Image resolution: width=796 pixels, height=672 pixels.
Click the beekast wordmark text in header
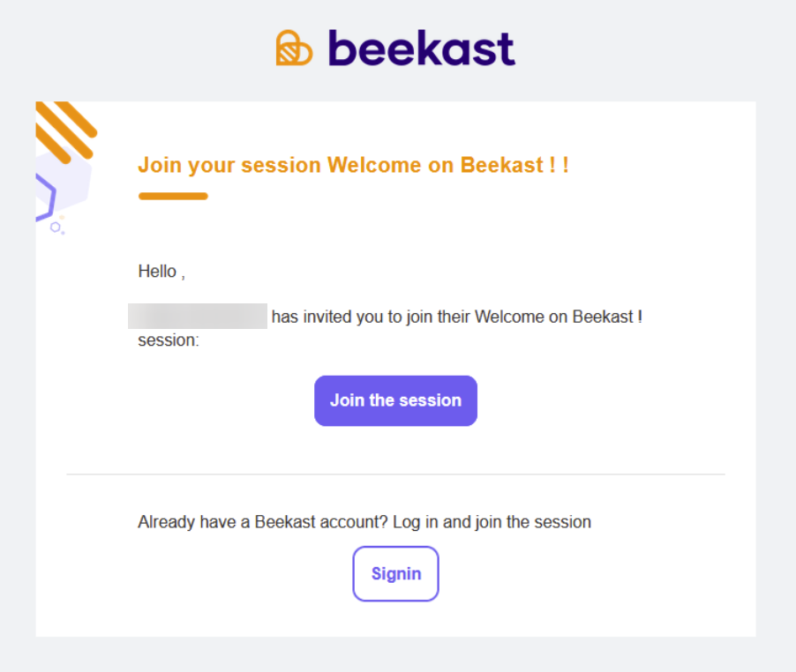422,48
